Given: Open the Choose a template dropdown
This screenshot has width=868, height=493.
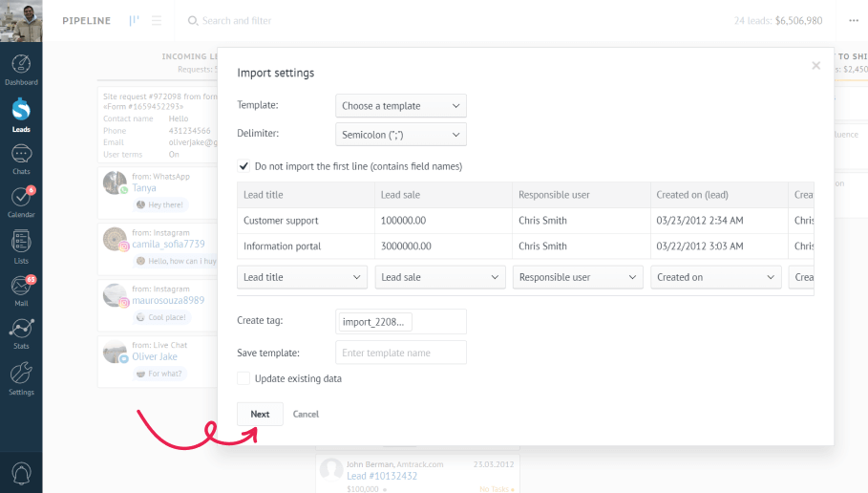Looking at the screenshot, I should tap(400, 106).
